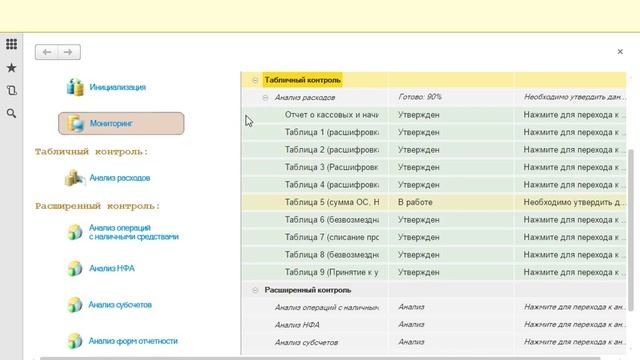Open history icon in left sidebar
640x360 pixels.
coord(11,90)
